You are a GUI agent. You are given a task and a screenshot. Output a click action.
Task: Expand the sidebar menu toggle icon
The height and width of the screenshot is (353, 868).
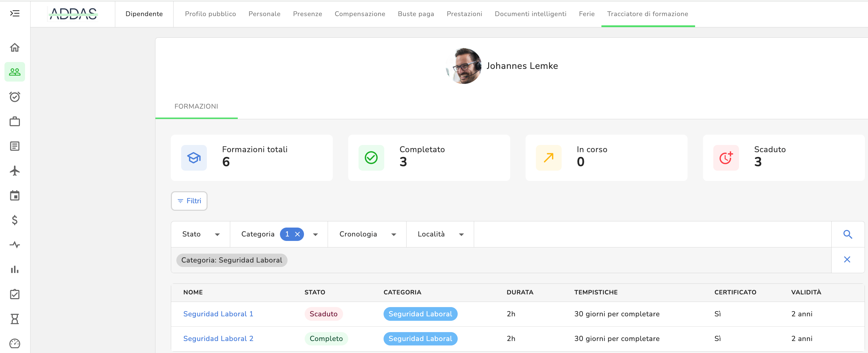coord(15,13)
